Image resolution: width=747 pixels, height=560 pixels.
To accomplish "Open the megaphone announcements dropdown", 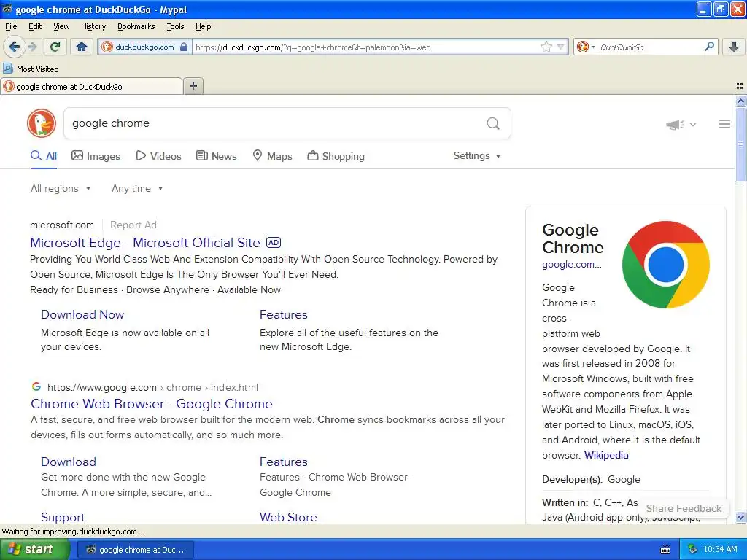I will click(x=681, y=124).
